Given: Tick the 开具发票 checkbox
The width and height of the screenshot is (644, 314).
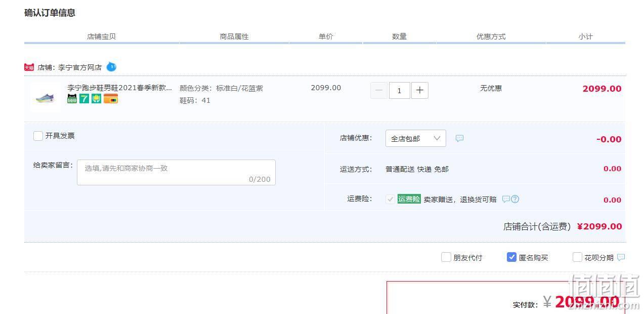Looking at the screenshot, I should coord(38,136).
